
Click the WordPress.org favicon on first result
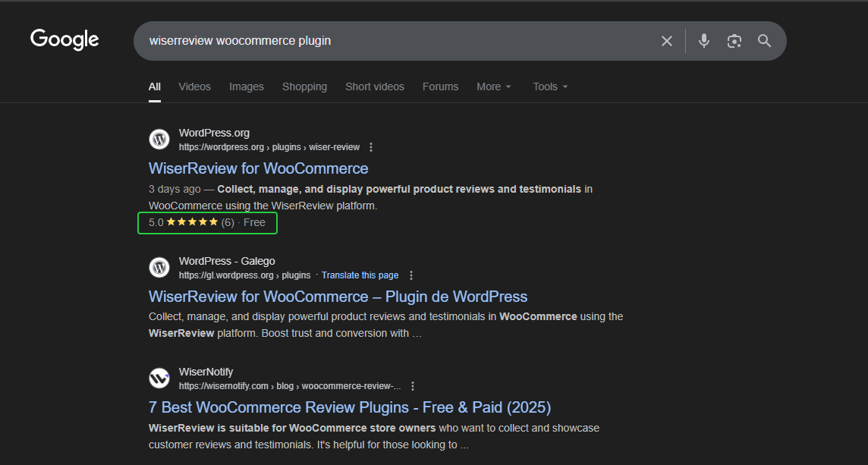click(x=159, y=140)
